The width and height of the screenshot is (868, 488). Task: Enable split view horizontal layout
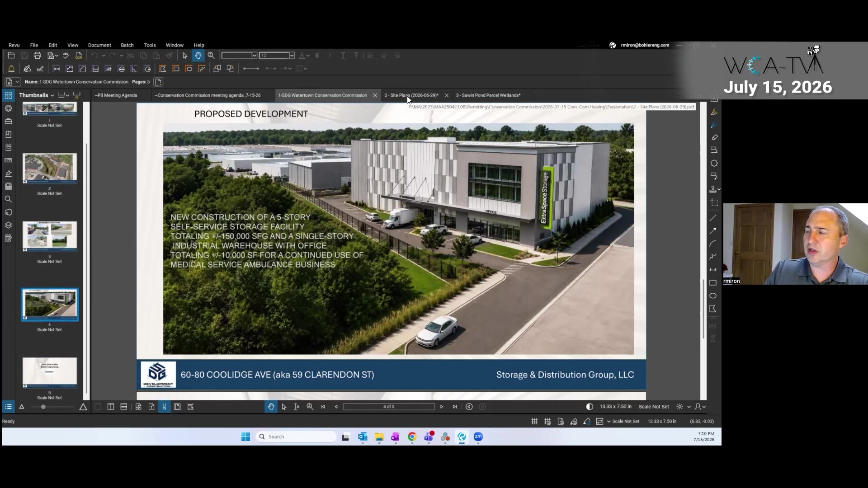pyautogui.click(x=124, y=407)
